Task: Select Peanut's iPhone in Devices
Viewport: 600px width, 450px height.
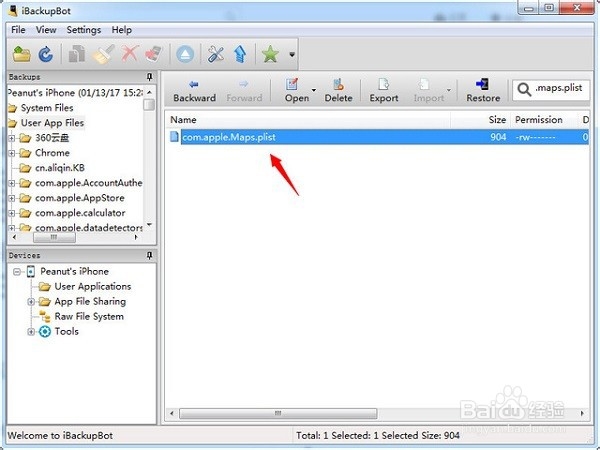Action: click(x=74, y=272)
